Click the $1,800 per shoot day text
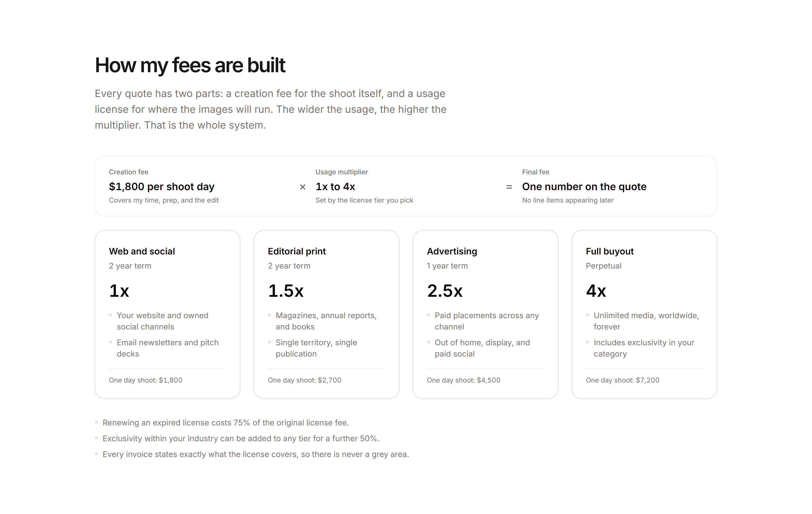This screenshot has width=812, height=514. click(162, 187)
